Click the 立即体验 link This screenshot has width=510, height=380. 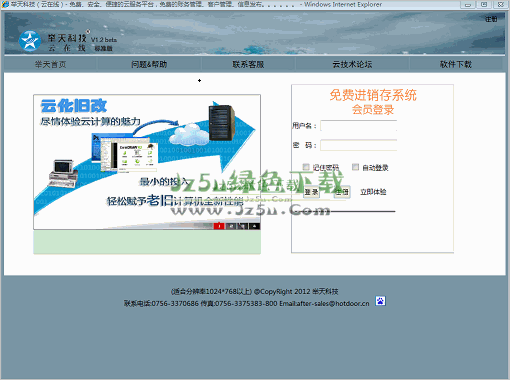point(373,192)
